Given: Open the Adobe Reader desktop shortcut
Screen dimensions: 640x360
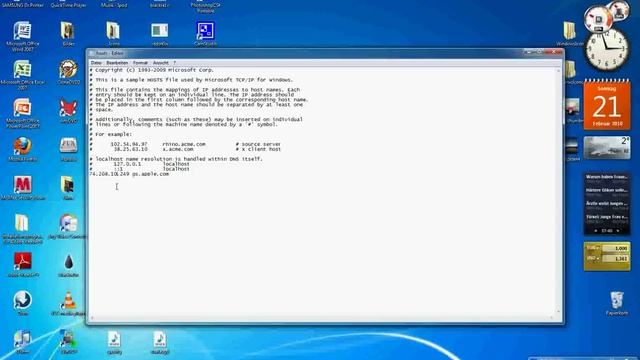Looking at the screenshot, I should click(22, 264).
